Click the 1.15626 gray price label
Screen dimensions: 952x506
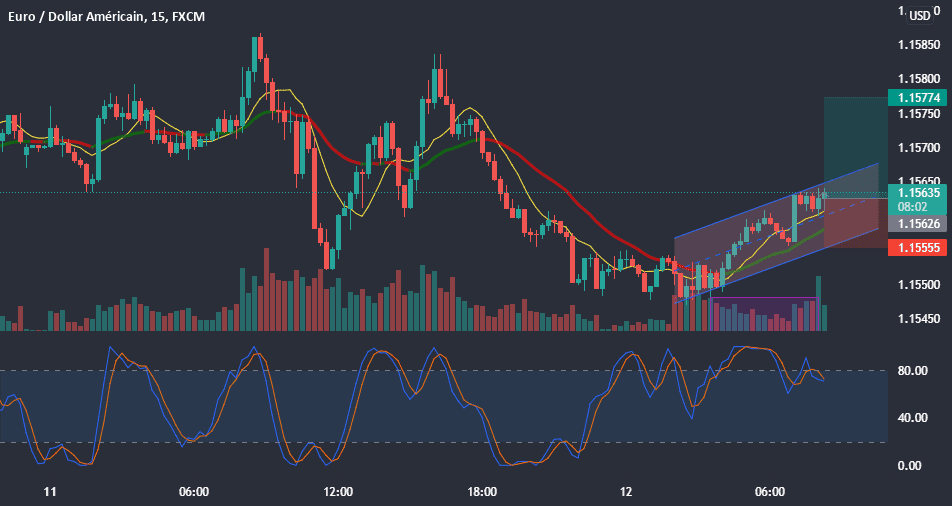click(x=917, y=224)
